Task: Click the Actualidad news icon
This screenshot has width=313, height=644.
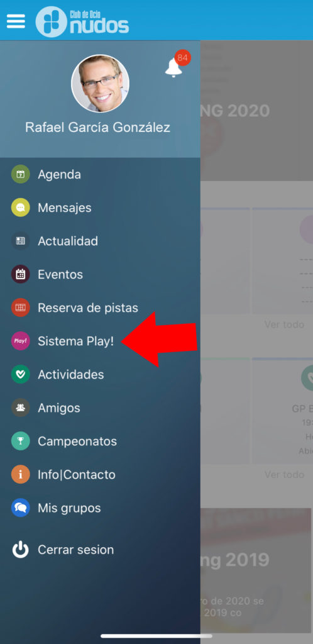Action: click(x=20, y=241)
